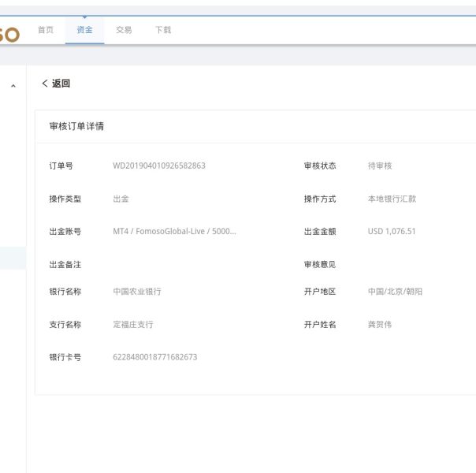The image size is (476, 473).
Task: Collapse the sidebar menu with the chevron
Action: [x=13, y=85]
